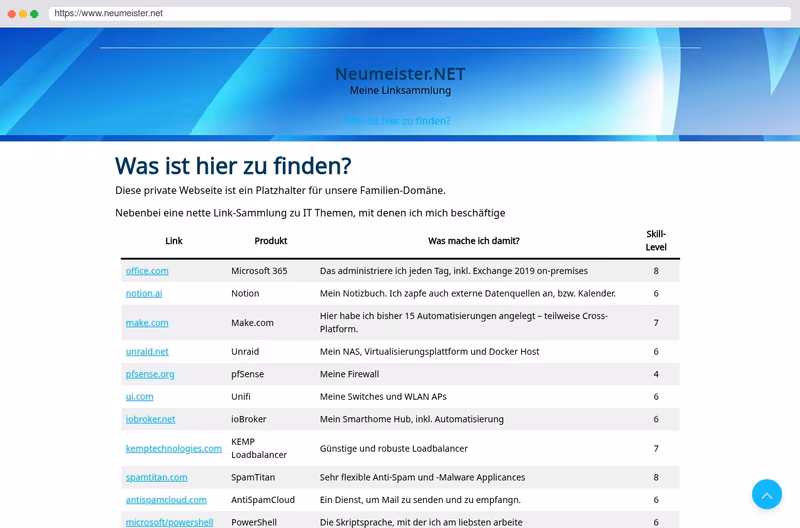Select the 'Notion' product cell

point(245,293)
